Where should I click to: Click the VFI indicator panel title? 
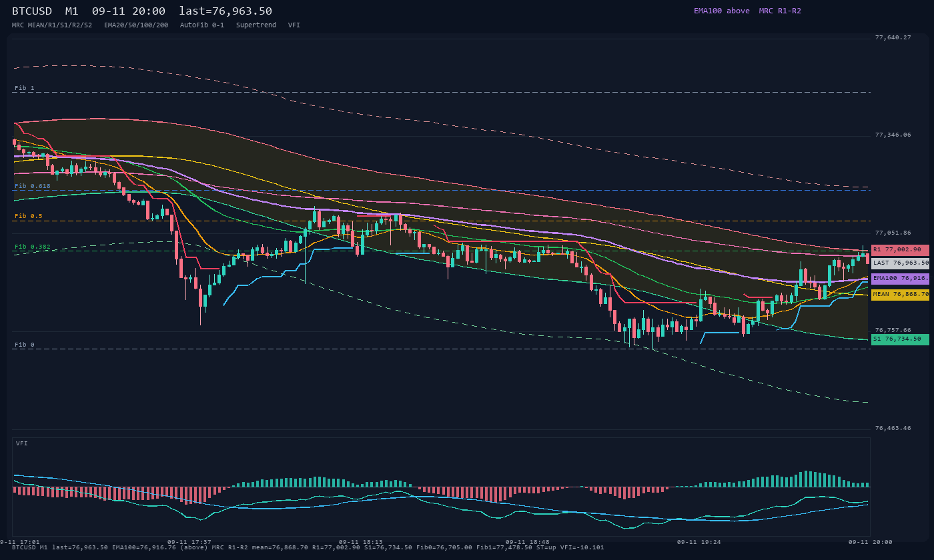click(x=22, y=443)
